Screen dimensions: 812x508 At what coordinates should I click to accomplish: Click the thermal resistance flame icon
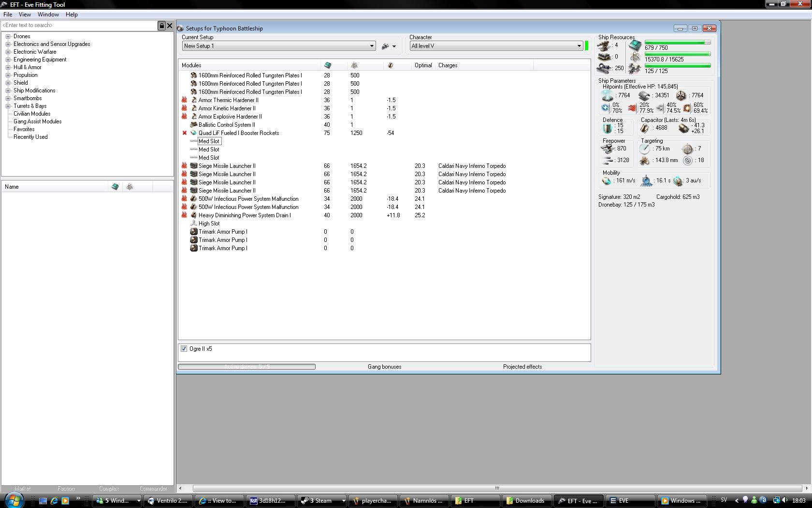[632, 108]
